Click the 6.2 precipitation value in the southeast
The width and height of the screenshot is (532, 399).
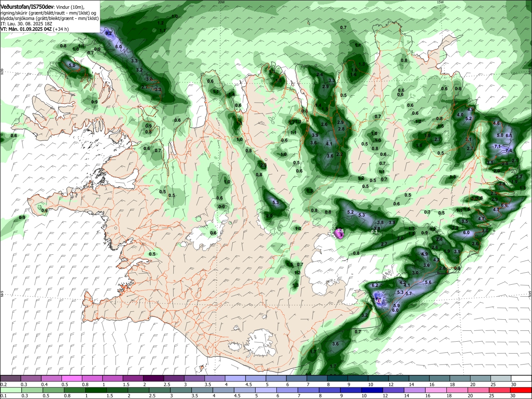coord(375,285)
